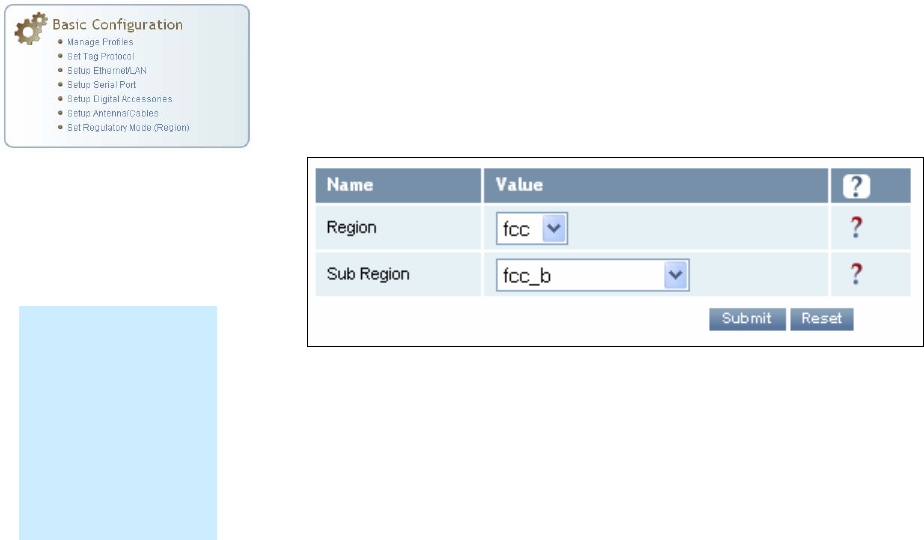Go to Setup Digital Accessories

click(x=120, y=98)
